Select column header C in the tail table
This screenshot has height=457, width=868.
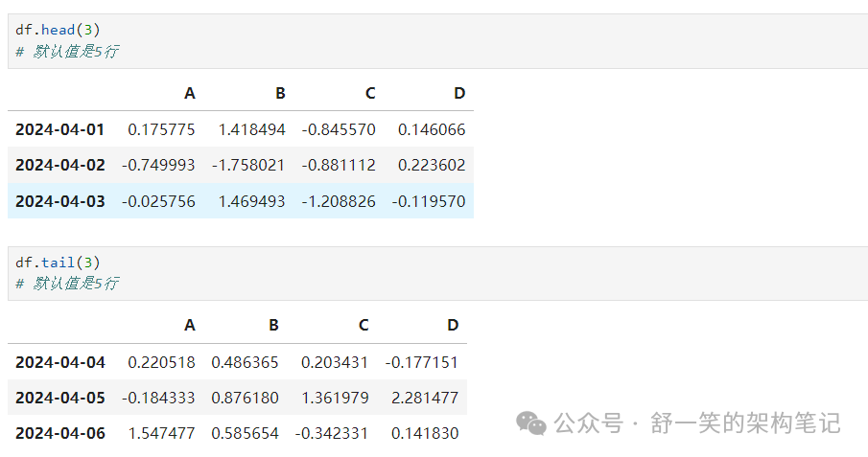point(363,325)
